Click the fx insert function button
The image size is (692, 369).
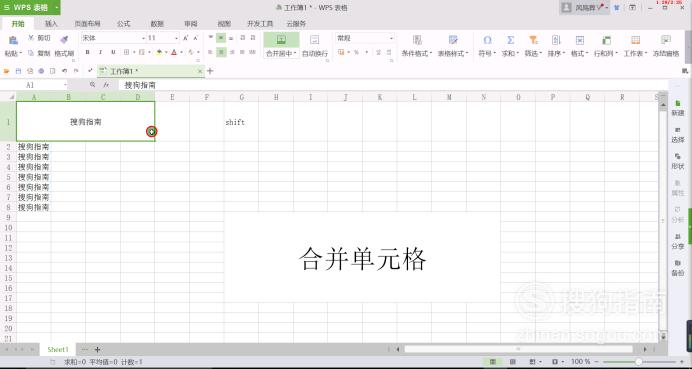coord(106,85)
